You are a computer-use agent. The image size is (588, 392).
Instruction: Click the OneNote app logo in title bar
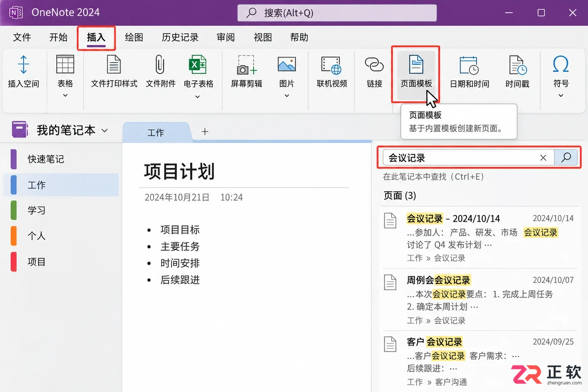[x=16, y=13]
